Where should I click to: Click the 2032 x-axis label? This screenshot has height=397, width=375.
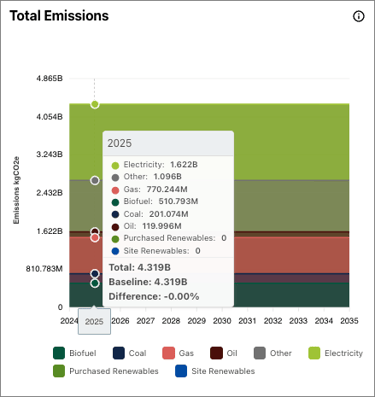[273, 321]
